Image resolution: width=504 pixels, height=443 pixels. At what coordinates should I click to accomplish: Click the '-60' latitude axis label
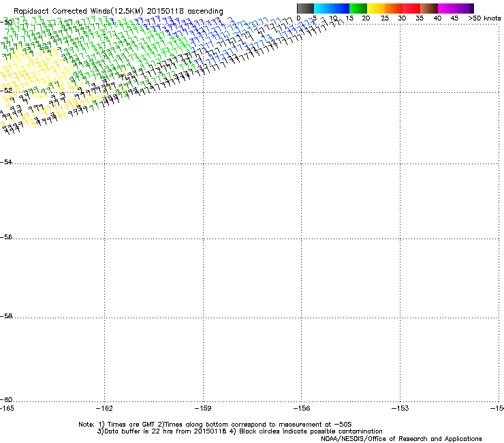[6, 399]
